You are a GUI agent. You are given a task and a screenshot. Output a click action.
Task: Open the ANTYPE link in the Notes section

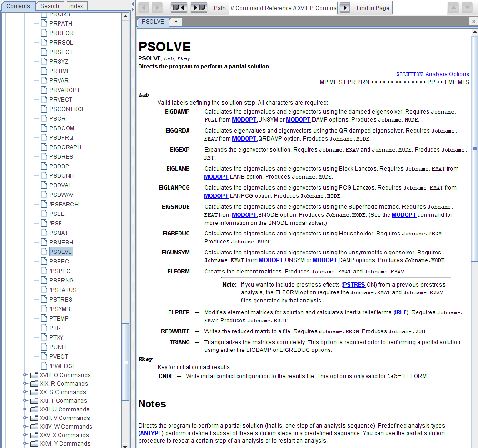point(150,433)
